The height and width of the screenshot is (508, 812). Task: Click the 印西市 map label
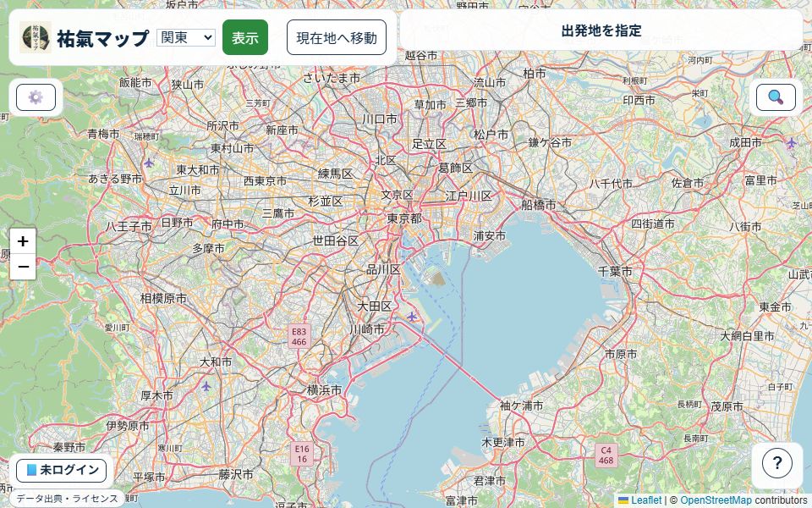point(639,100)
